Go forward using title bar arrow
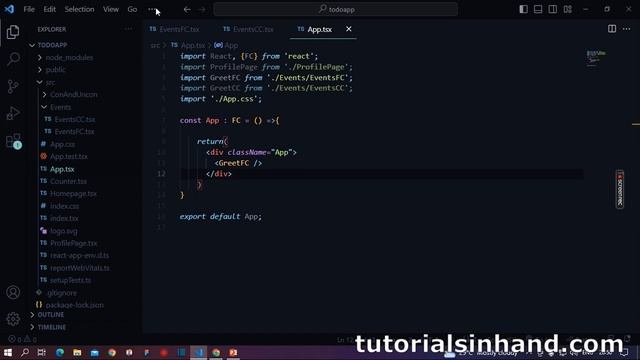This screenshot has width=640, height=360. tap(202, 9)
